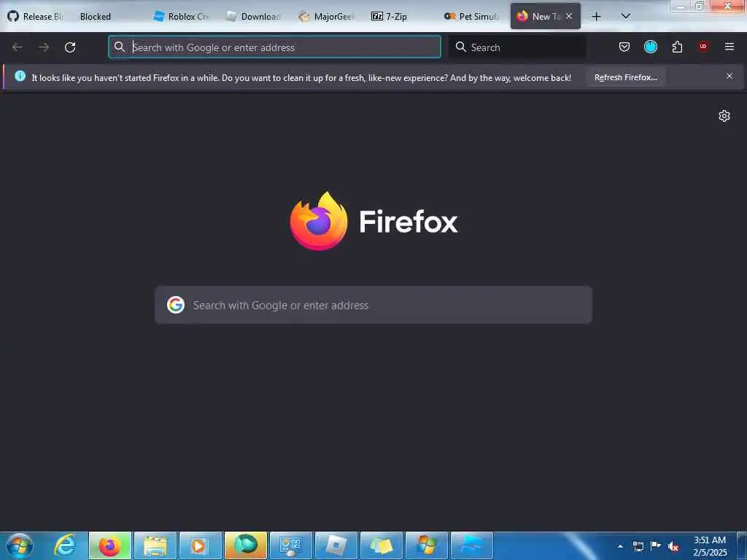The width and height of the screenshot is (747, 560).
Task: Open Roblox Player from taskbar
Action: [336, 545]
